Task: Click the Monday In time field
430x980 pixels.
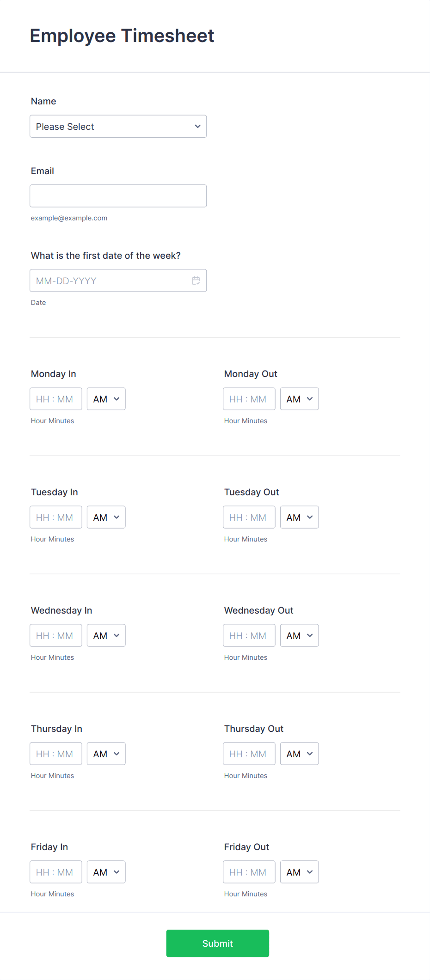Action: click(55, 398)
